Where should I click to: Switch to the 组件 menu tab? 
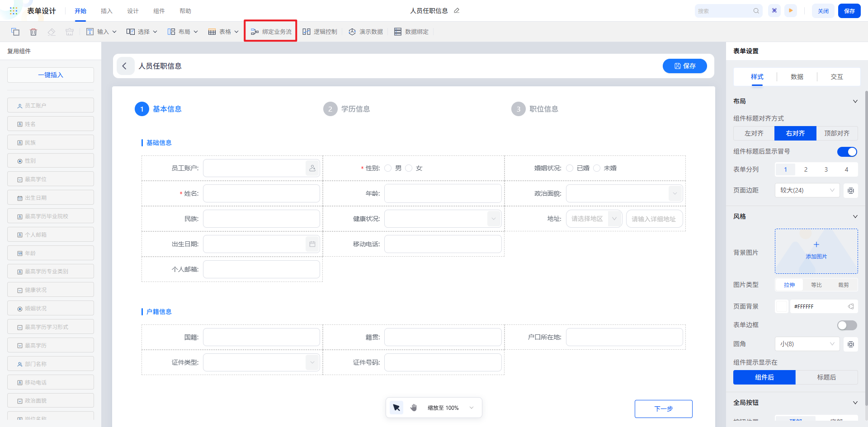pos(159,11)
